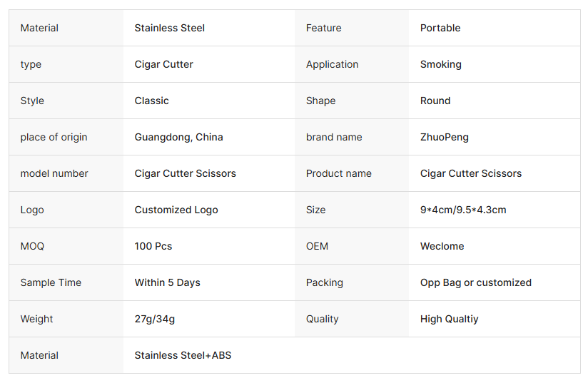Select the 'Customized Logo' value
This screenshot has width=588, height=383.
point(176,210)
